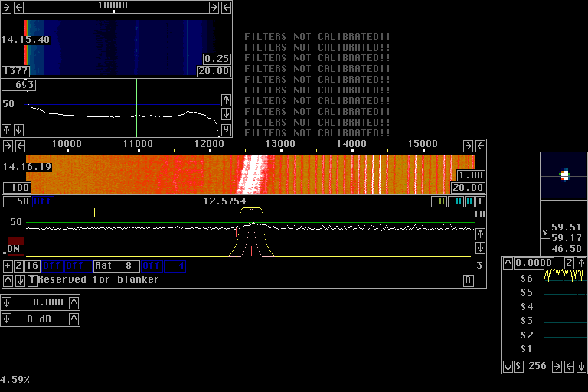The image size is (588, 392).
Task: Click the 693 box above the upper spectrum
Action: pyautogui.click(x=18, y=85)
